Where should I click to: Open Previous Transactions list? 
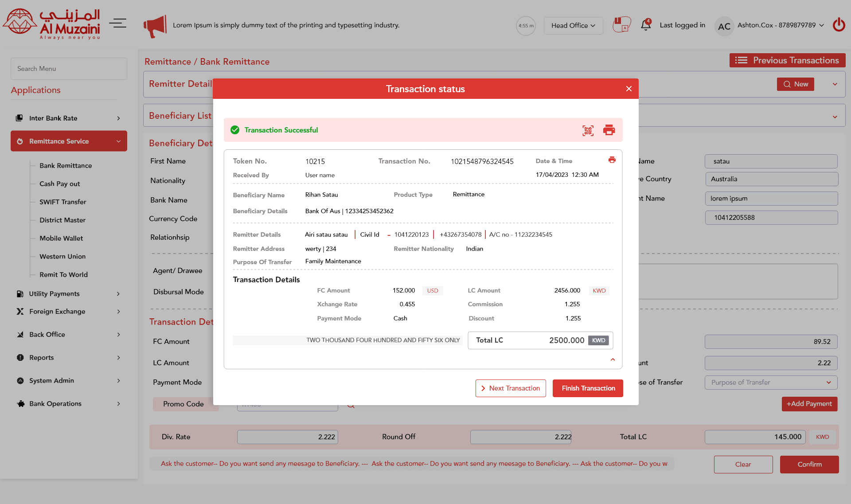[x=787, y=60]
